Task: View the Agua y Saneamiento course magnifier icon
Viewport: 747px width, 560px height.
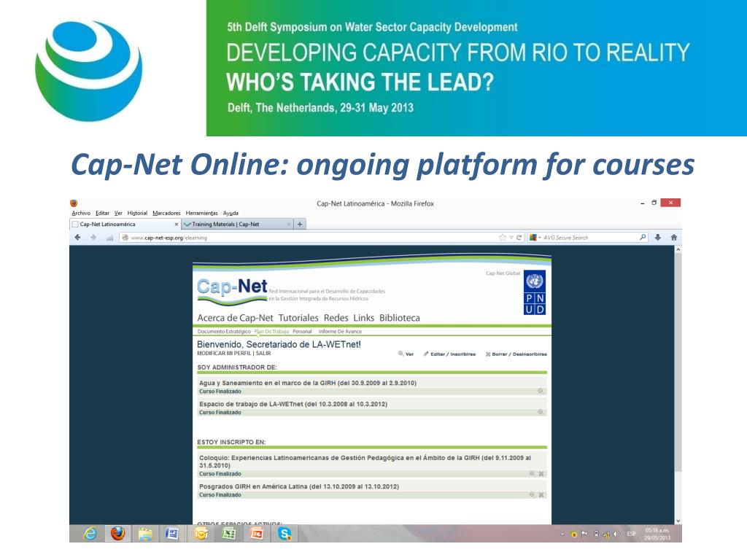Action: pos(541,391)
